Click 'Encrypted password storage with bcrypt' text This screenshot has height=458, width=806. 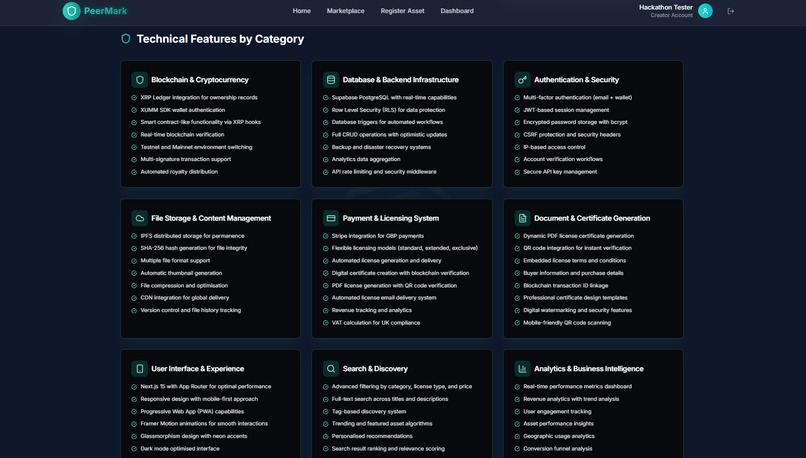tap(575, 122)
